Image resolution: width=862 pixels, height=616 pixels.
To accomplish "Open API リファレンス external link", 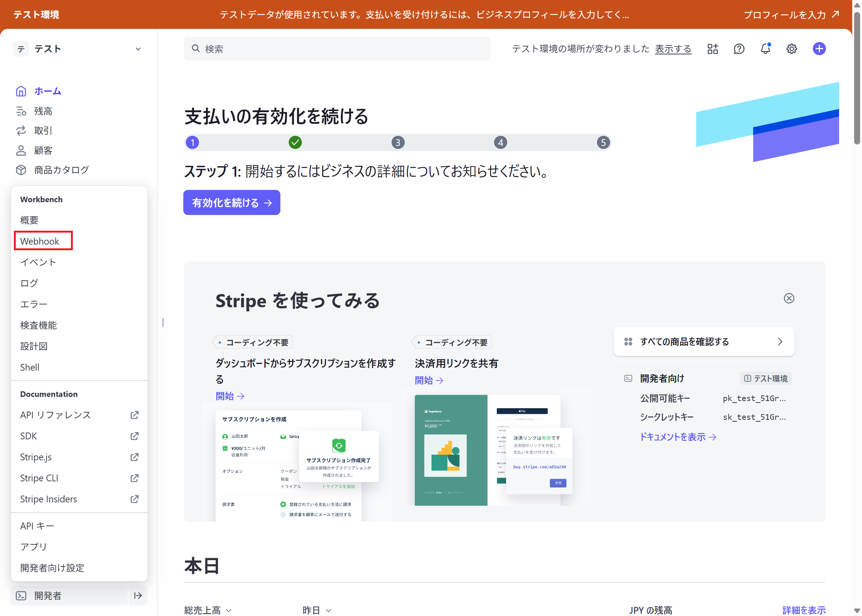I will pos(79,415).
